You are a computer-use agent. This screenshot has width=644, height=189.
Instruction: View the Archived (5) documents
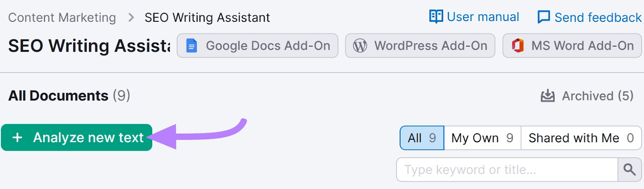tap(597, 96)
